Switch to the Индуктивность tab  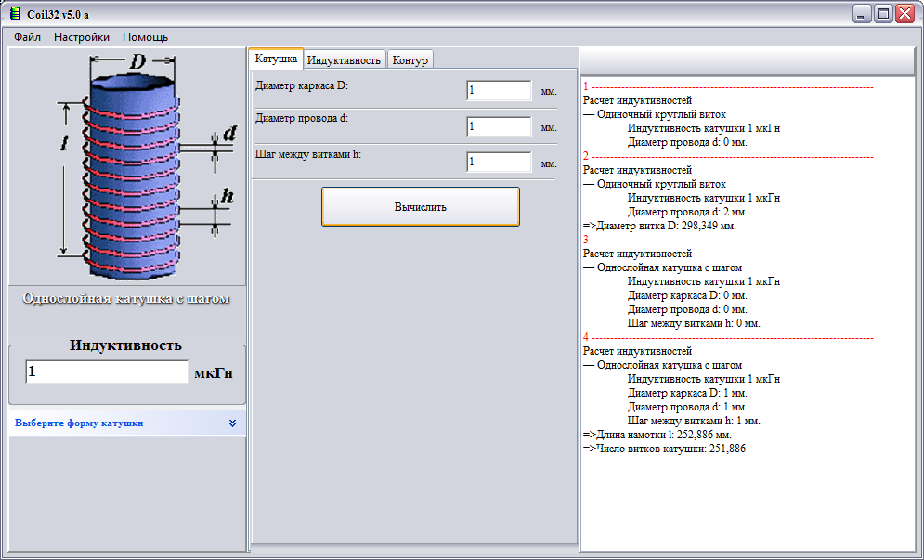[344, 59]
